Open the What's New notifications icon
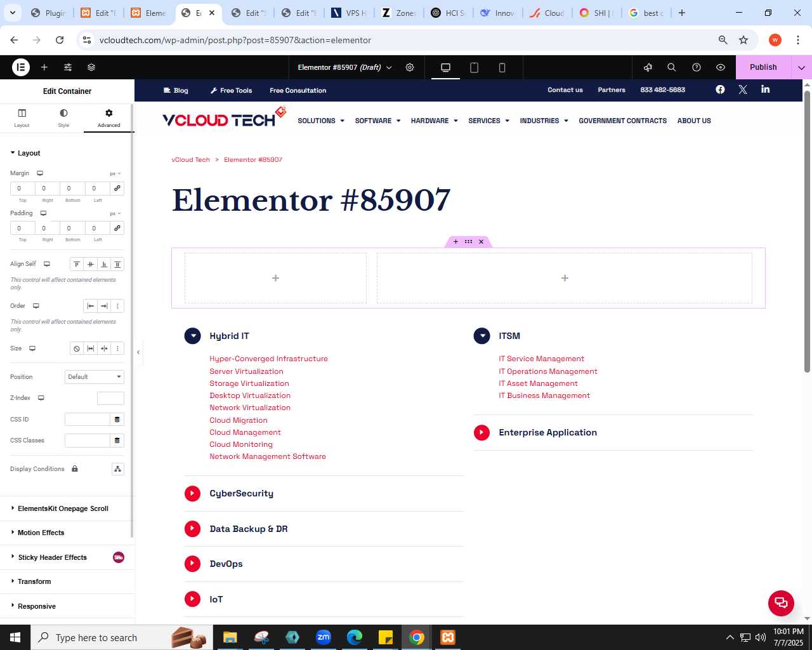This screenshot has height=650, width=812. pos(648,67)
